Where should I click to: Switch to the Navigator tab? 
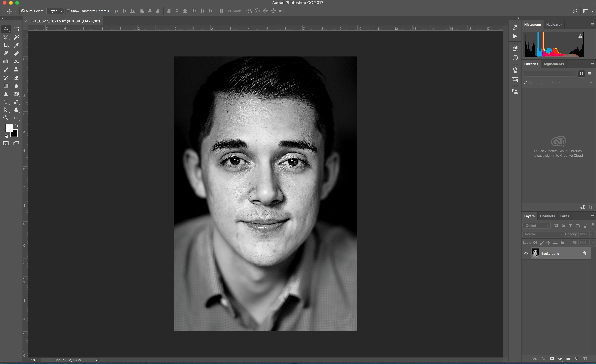coord(554,25)
